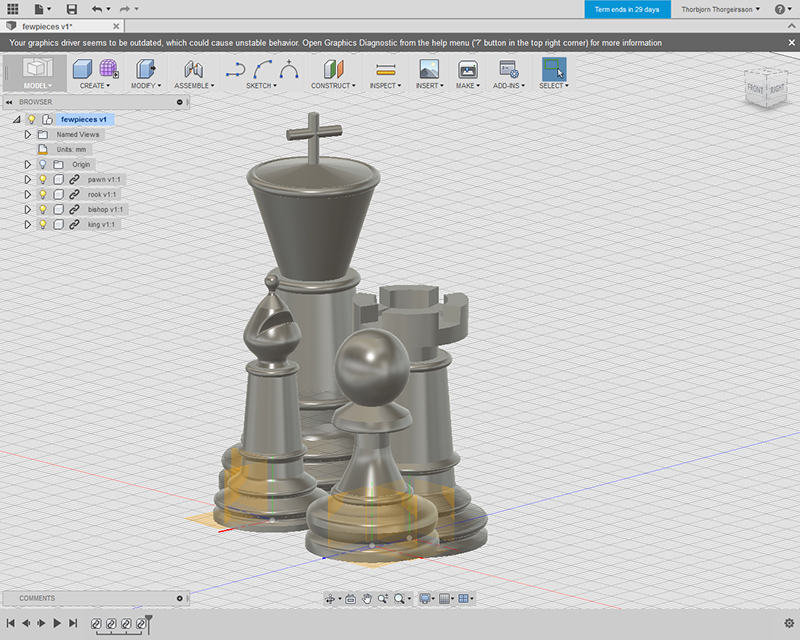Select the Zoom magnifier plus icon
Image resolution: width=800 pixels, height=640 pixels.
pos(383,599)
